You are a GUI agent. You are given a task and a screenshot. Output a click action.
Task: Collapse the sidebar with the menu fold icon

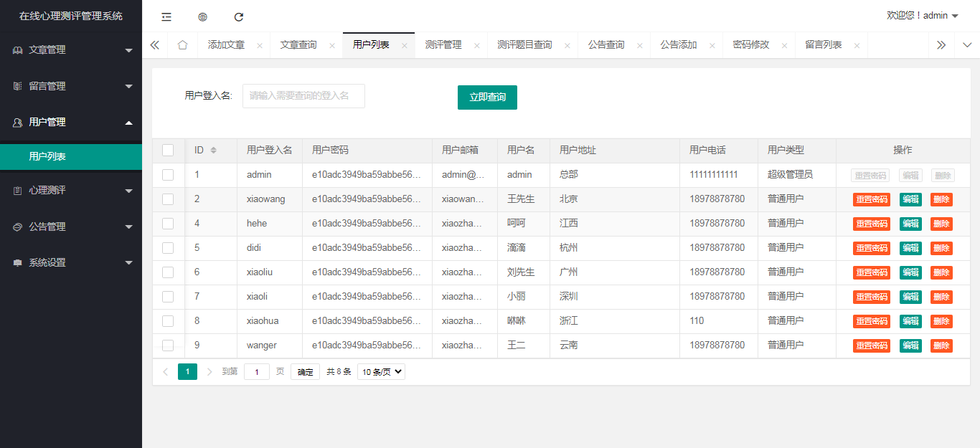(x=166, y=16)
